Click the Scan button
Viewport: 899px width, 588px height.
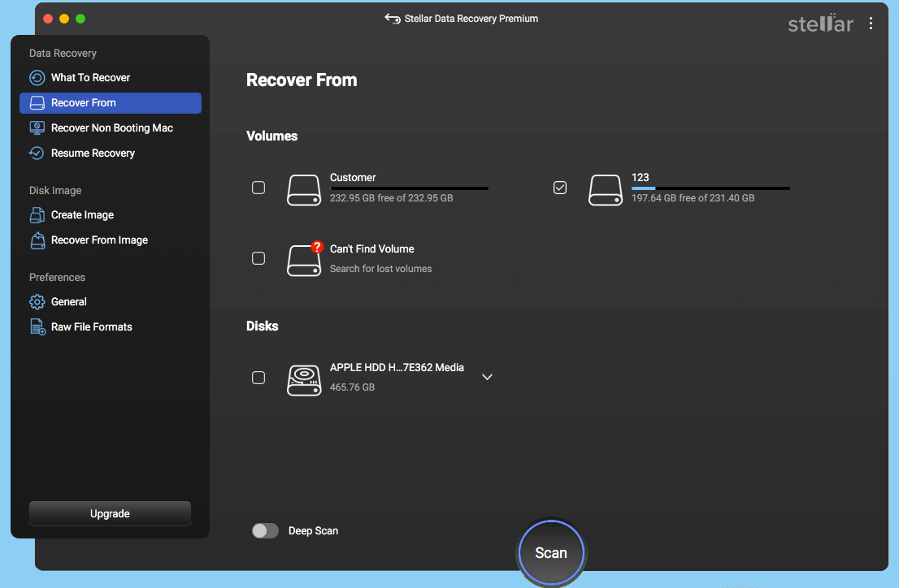tap(551, 553)
